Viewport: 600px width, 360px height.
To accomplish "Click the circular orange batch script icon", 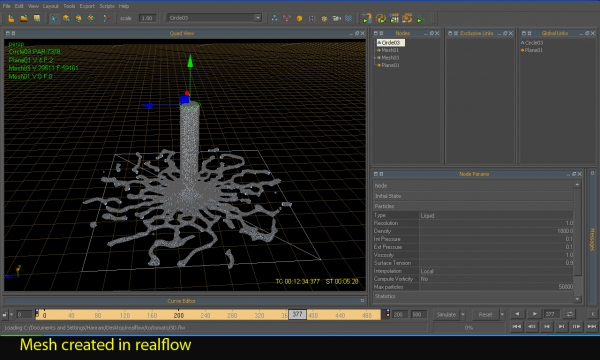I will click(380, 18).
